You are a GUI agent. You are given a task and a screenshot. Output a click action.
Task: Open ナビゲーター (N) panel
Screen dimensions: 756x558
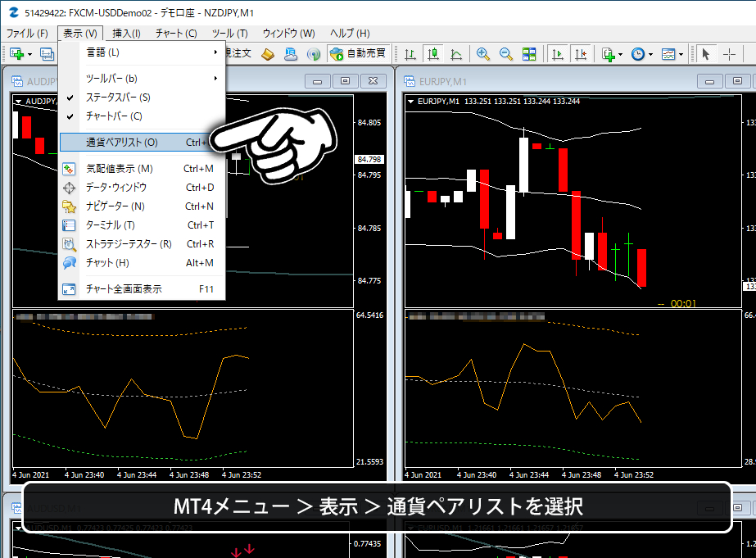(x=142, y=206)
